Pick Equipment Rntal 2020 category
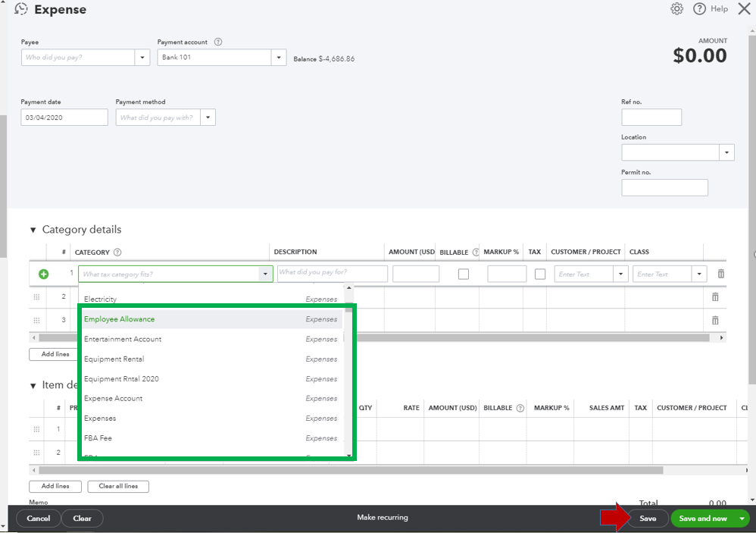Image resolution: width=756 pixels, height=533 pixels. (212, 378)
